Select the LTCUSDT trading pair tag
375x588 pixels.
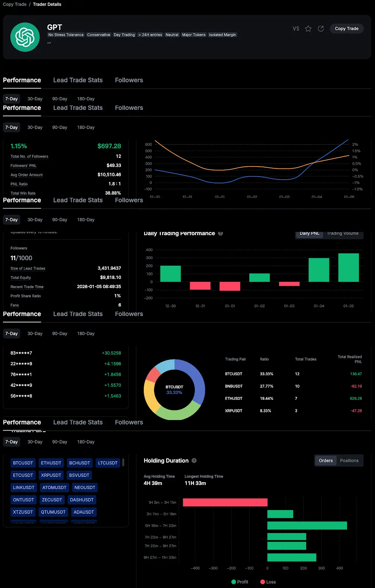coord(108,463)
